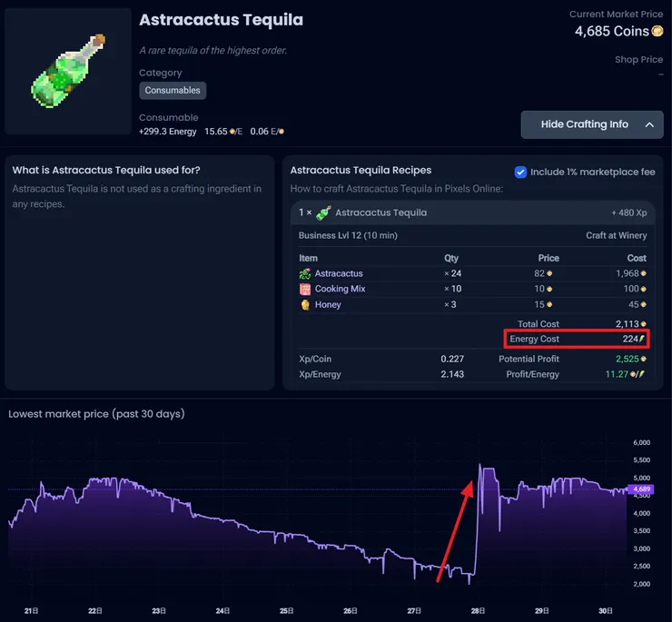Open the Cooking Mix ingredient link

coord(340,289)
